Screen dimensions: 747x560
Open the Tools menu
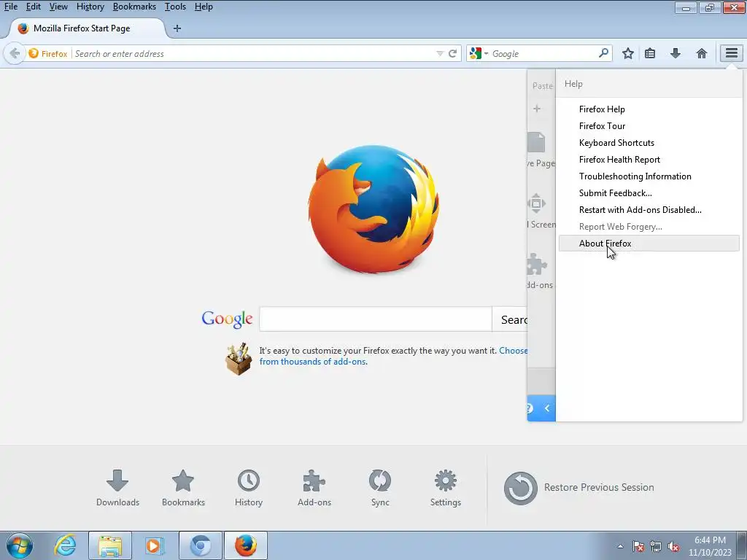[175, 7]
